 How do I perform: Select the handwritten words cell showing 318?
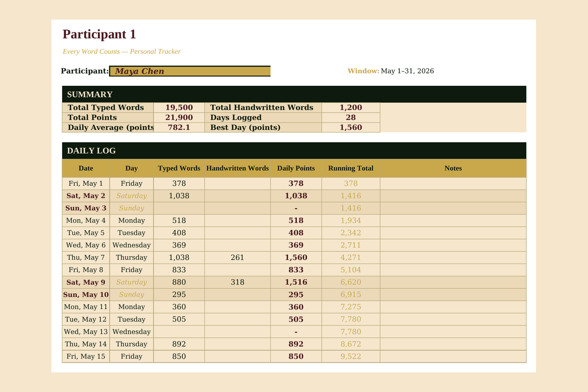237,282
